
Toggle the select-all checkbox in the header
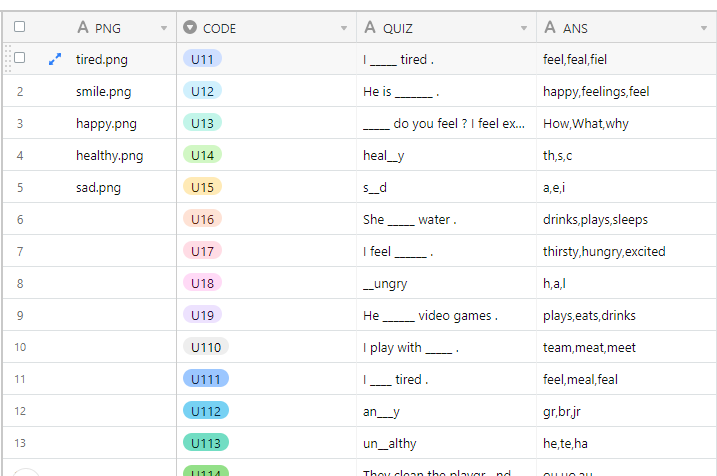point(19,27)
